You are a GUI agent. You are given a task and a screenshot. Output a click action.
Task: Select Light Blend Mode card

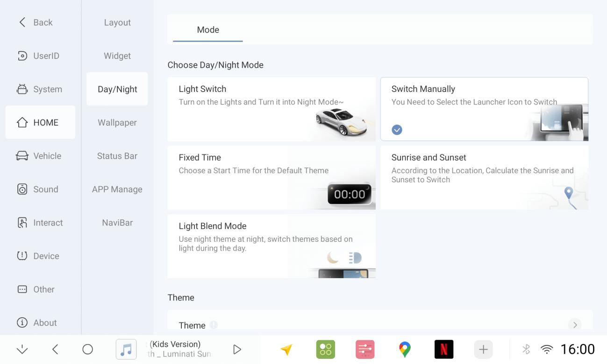[x=271, y=246]
